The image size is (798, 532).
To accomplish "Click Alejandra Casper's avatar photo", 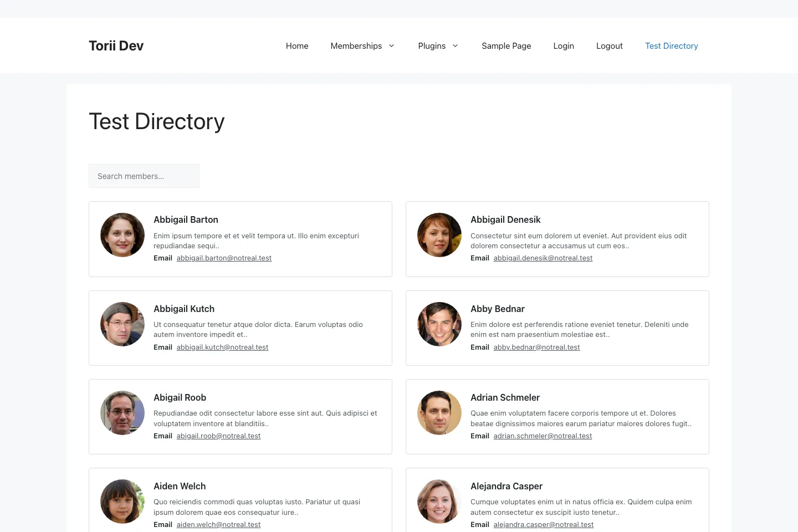I will tap(439, 502).
